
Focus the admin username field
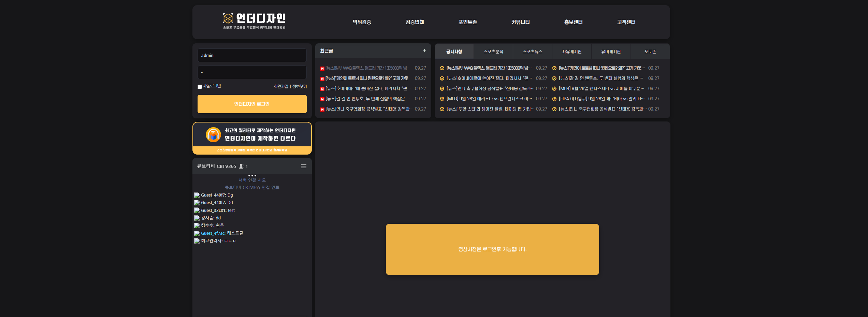click(x=252, y=55)
